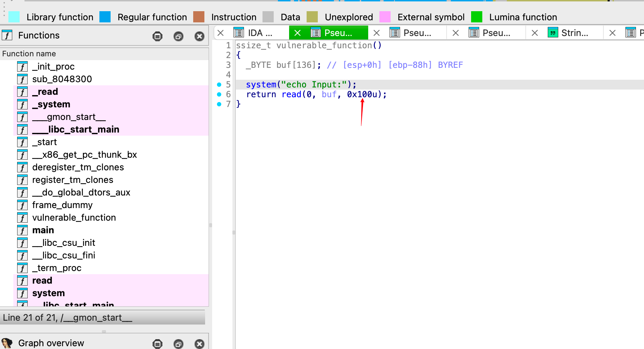Click the read call in pseudocode
The width and height of the screenshot is (644, 349).
(x=291, y=94)
